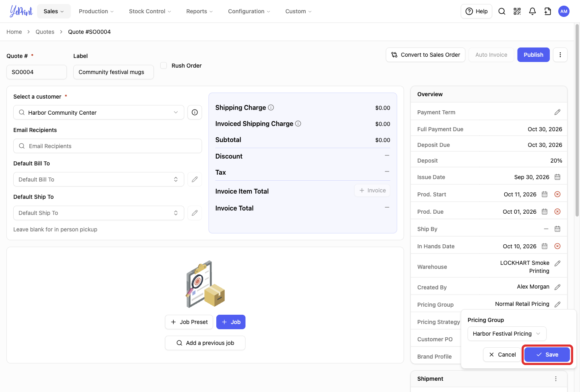
Task: Open the Production menu
Action: point(96,11)
